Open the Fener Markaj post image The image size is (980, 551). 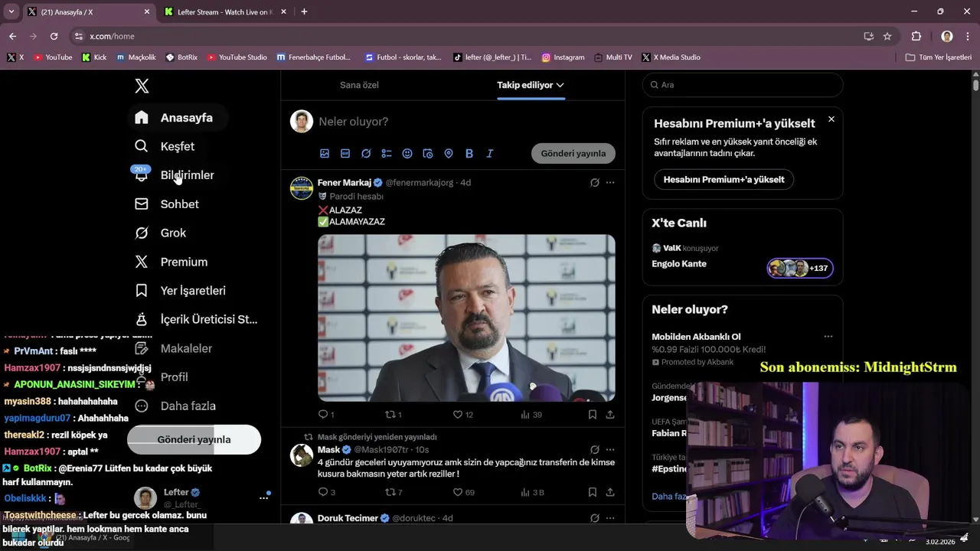[466, 318]
